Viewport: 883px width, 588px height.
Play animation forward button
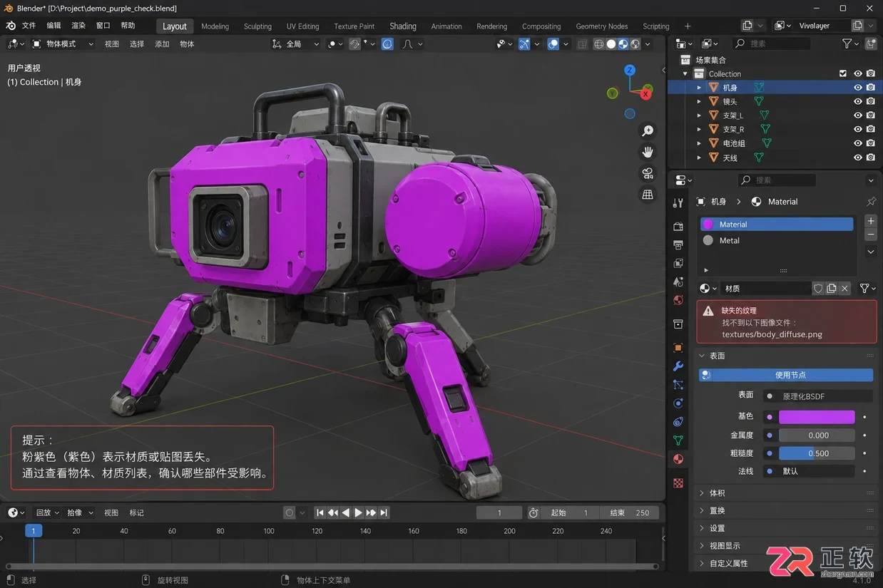358,512
